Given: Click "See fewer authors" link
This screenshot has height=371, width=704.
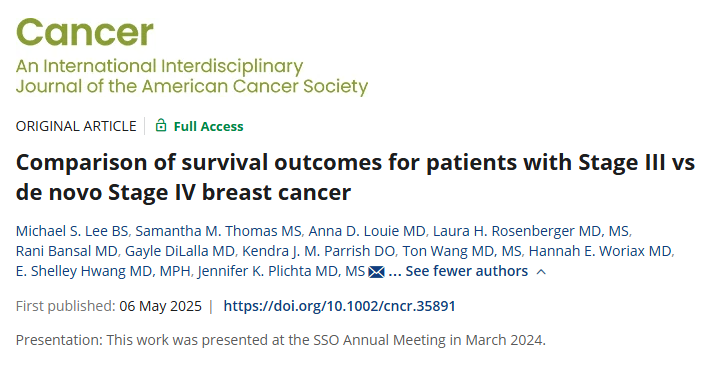Looking at the screenshot, I should point(466,271).
